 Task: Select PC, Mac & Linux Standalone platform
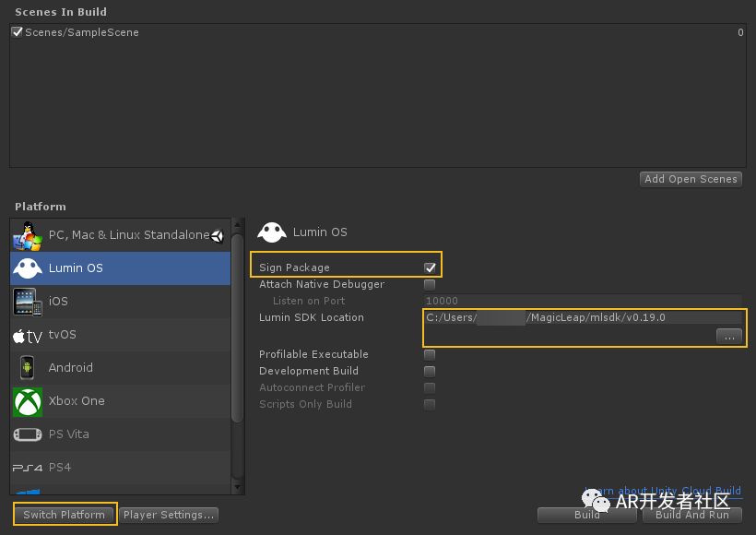(121, 235)
